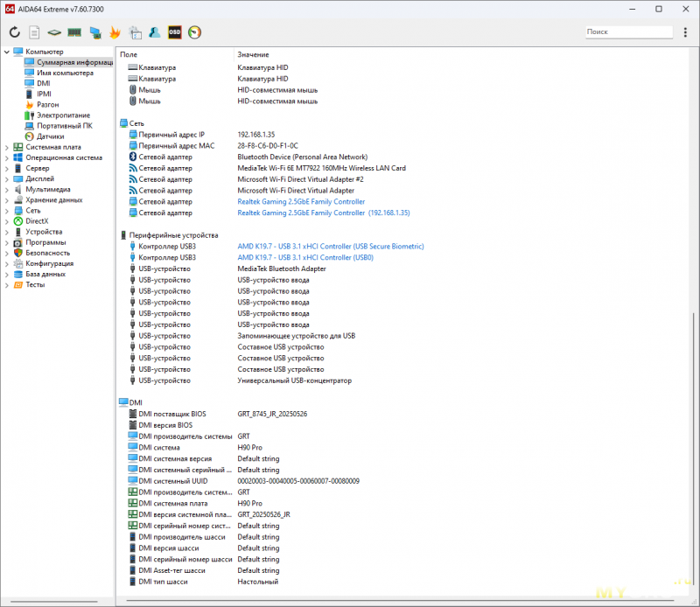
Task: Click the blue monitor toolbar icon
Action: (95, 32)
